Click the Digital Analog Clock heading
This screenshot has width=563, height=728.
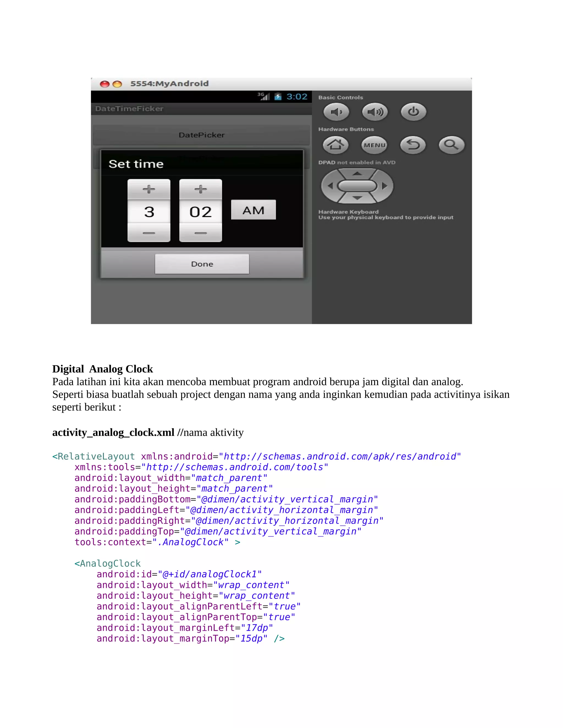(103, 369)
